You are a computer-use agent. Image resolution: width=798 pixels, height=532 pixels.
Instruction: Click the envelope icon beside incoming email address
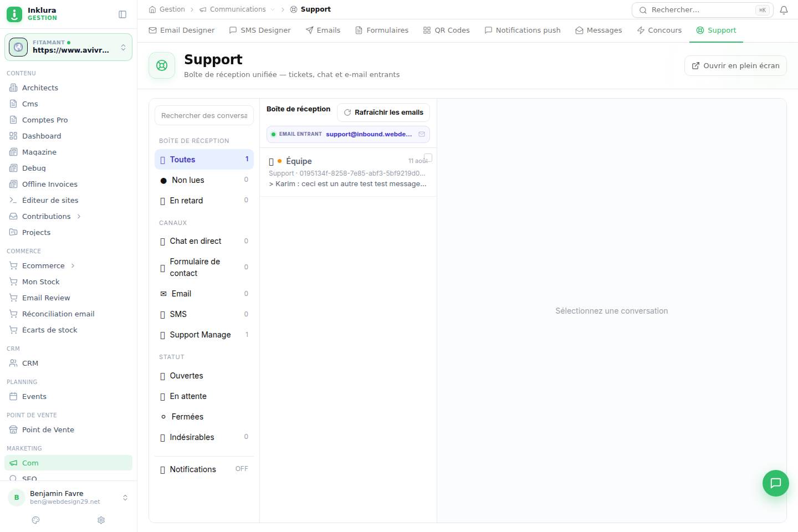[x=422, y=134]
